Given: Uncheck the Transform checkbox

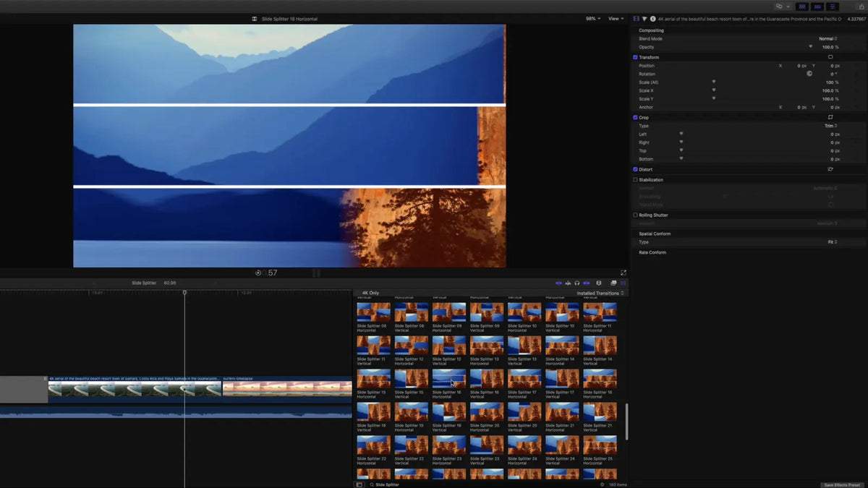Looking at the screenshot, I should pyautogui.click(x=635, y=57).
